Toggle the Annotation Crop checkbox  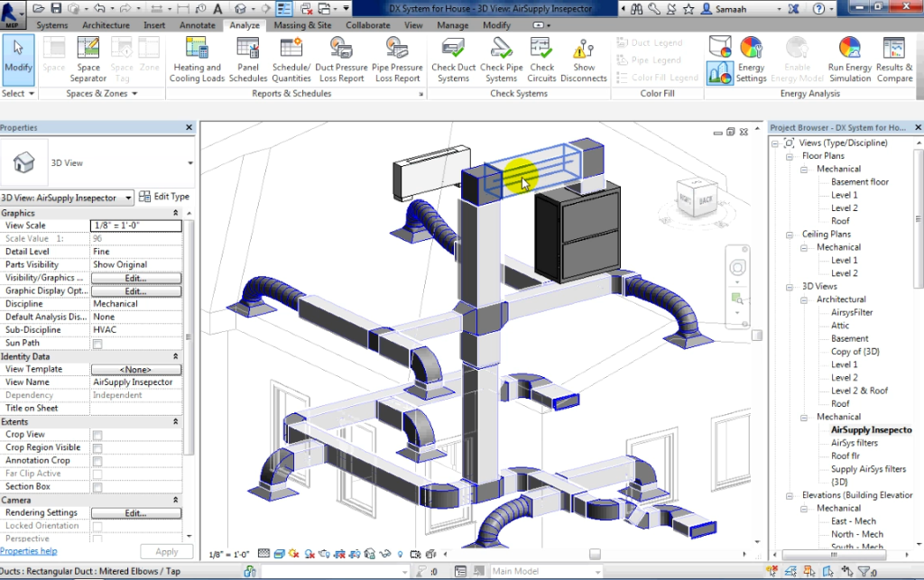97,461
